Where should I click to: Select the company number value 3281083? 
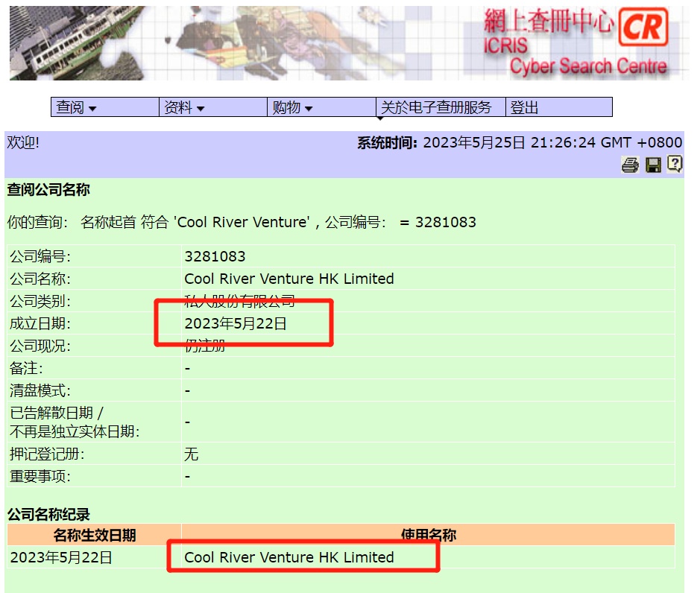tap(215, 256)
